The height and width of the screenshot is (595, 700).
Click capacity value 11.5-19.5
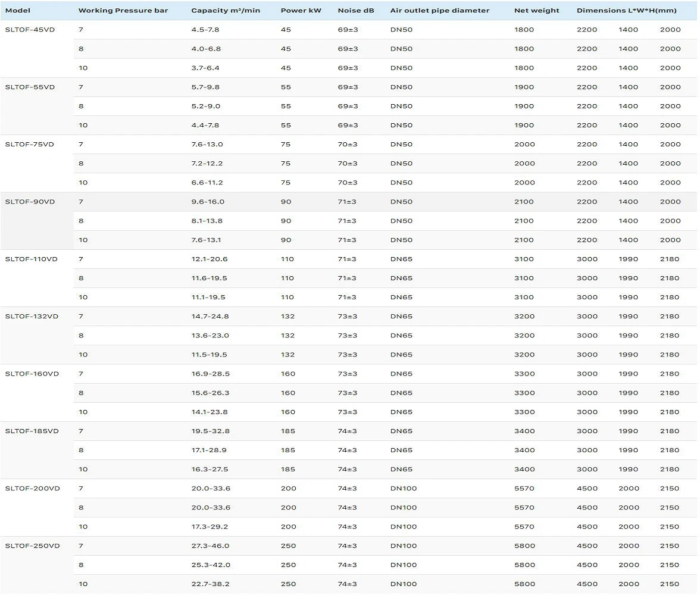pyautogui.click(x=210, y=355)
